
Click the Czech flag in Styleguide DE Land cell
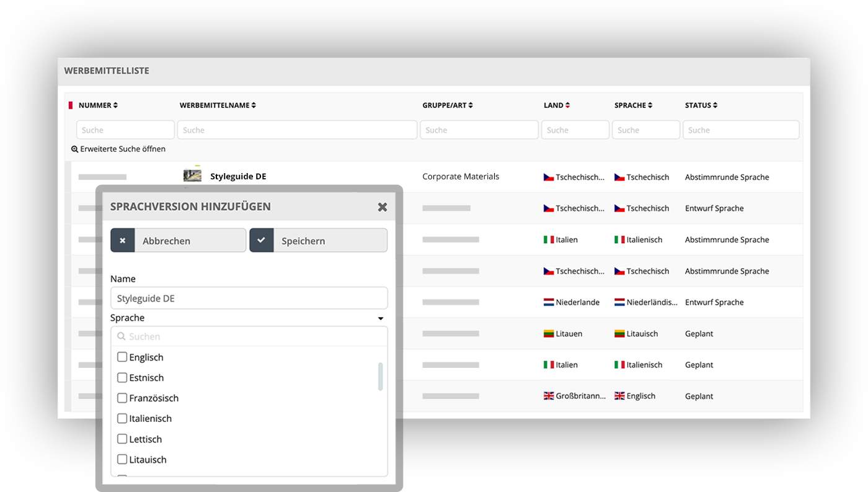(549, 177)
